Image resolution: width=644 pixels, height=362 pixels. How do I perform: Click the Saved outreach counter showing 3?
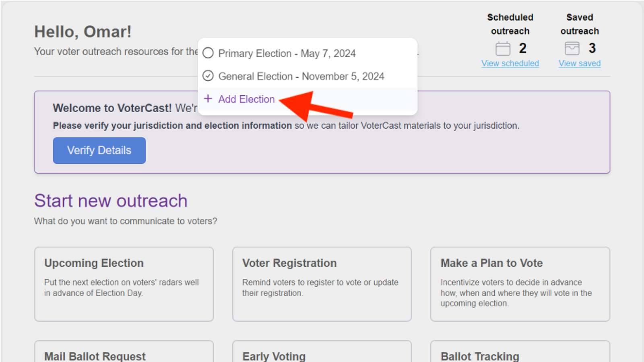[x=592, y=48]
